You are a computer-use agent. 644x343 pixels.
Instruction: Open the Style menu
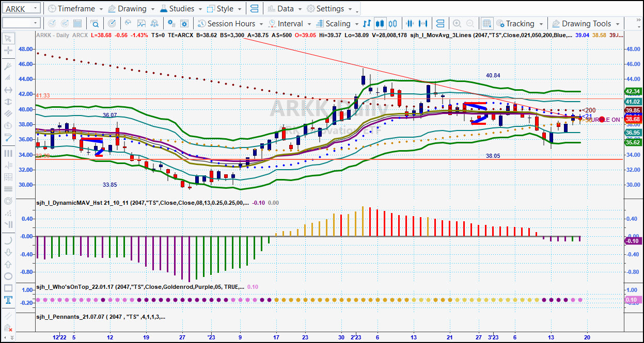(224, 9)
